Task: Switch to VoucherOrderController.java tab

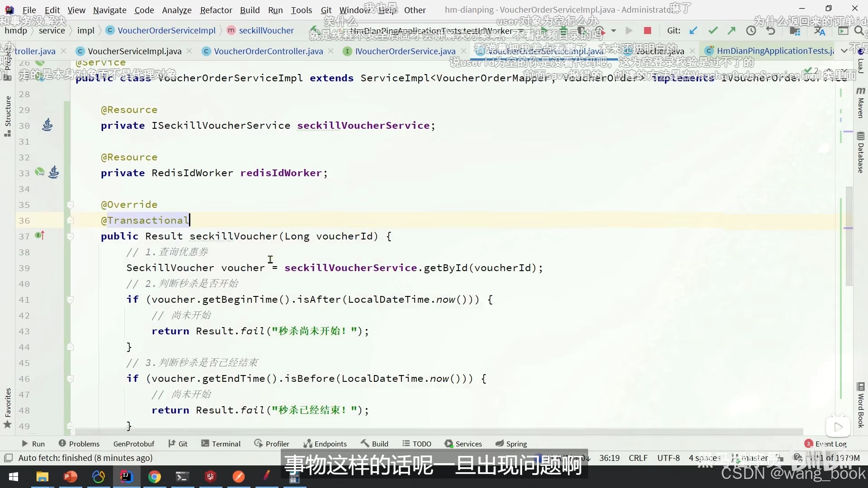Action: pos(268,51)
